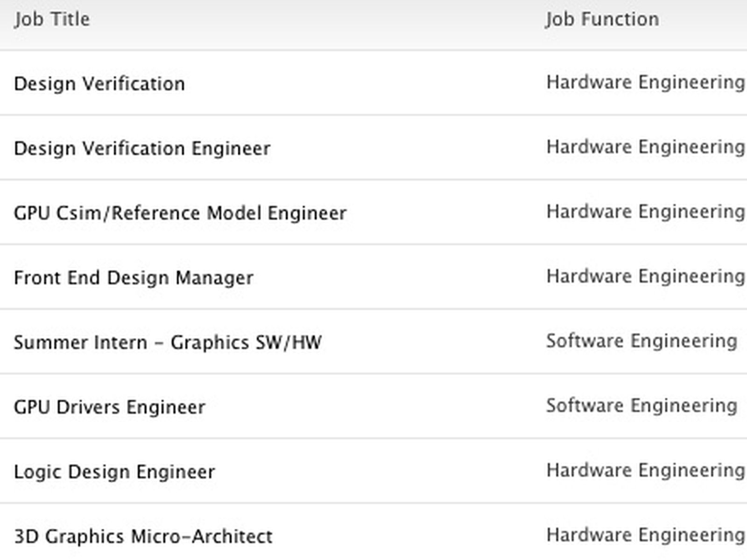The height and width of the screenshot is (560, 747).
Task: Click Hardware Engineering in Design Verification row
Action: point(645,83)
